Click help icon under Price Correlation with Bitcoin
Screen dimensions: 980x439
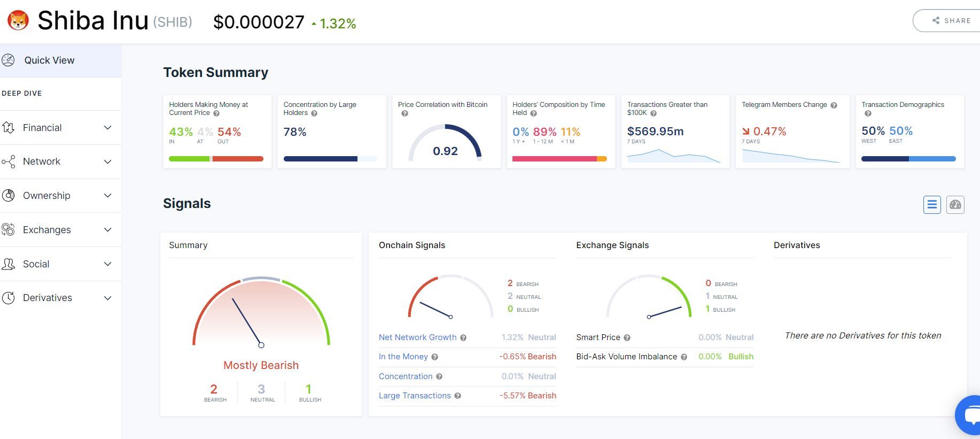point(405,113)
